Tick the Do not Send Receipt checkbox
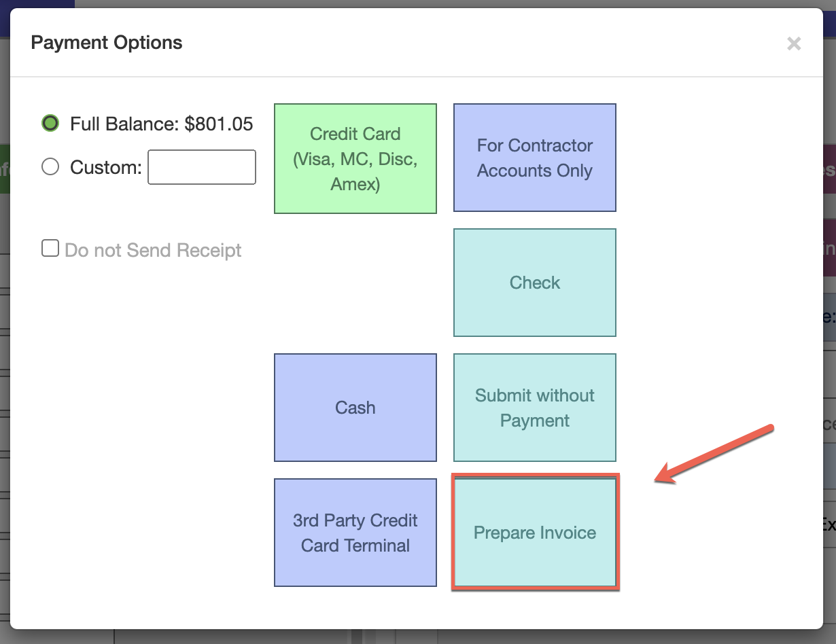This screenshot has width=836, height=644. pos(50,249)
